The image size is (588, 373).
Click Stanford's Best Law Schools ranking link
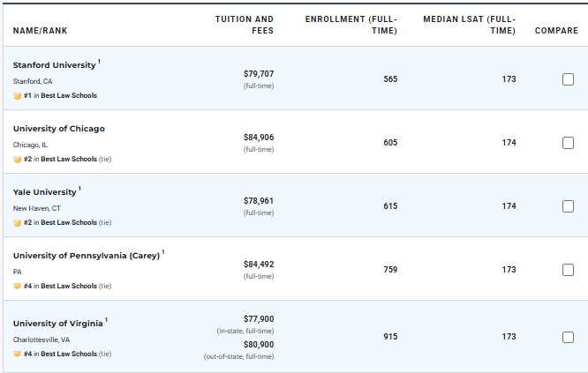pyautogui.click(x=69, y=95)
